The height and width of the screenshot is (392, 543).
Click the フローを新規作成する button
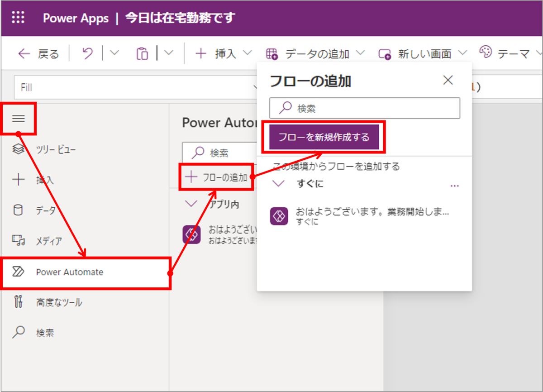(324, 137)
